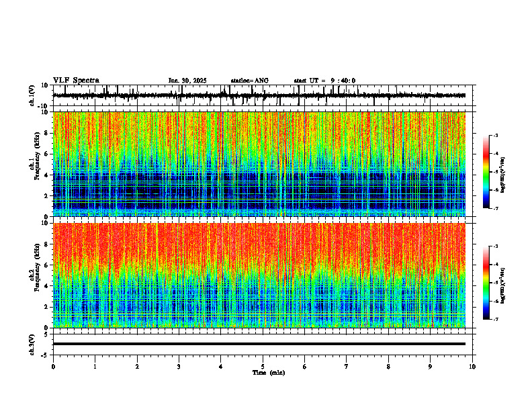Click inside the ch.2 spectrogram panel
This screenshot has width=532, height=411.
259,275
